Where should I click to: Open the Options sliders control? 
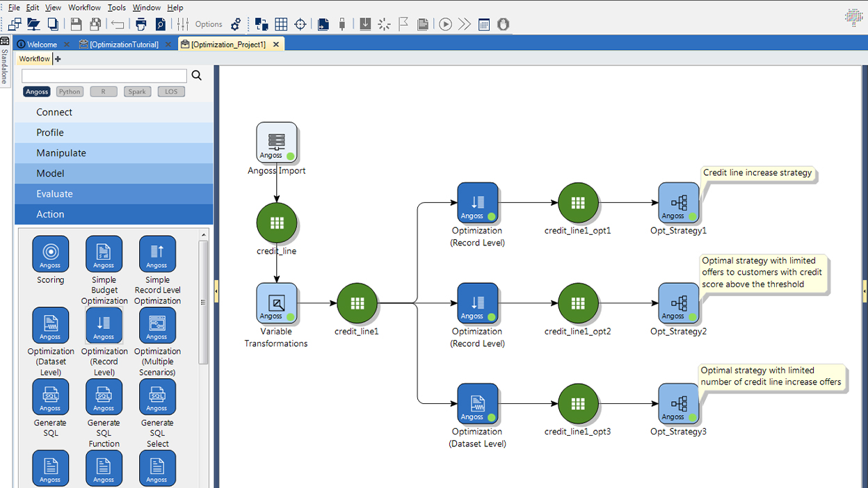(x=183, y=24)
